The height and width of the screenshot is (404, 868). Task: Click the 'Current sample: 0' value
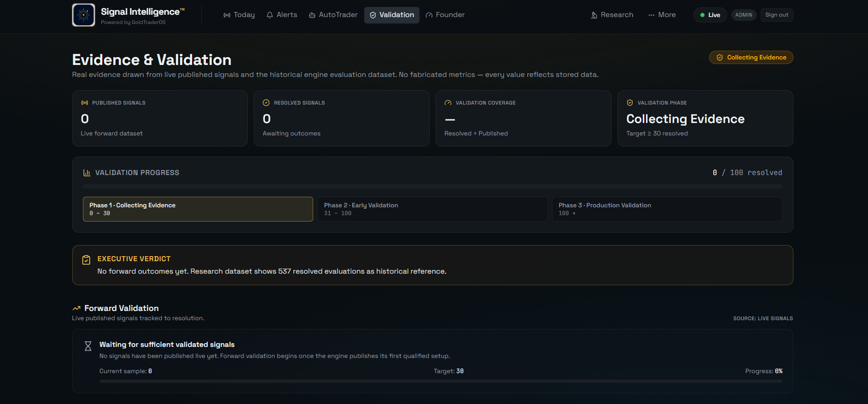coord(126,371)
